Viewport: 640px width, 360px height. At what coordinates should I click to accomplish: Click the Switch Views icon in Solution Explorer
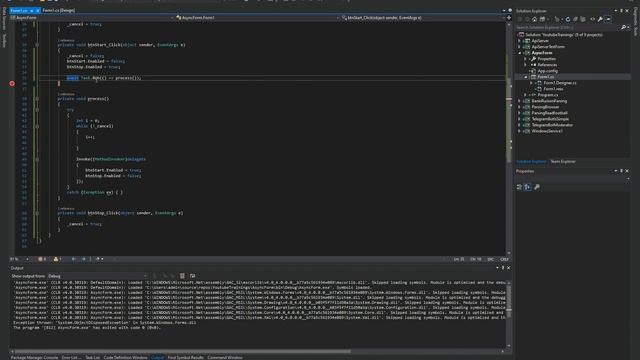click(542, 19)
